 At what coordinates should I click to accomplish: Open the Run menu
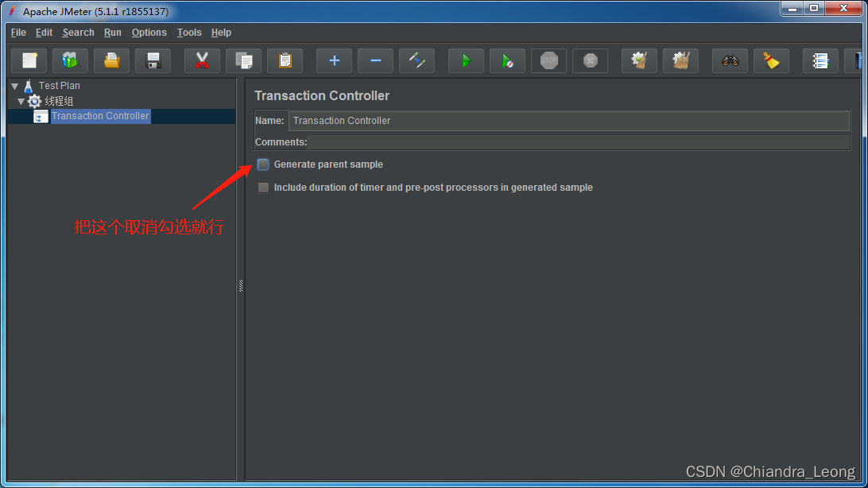pos(112,32)
